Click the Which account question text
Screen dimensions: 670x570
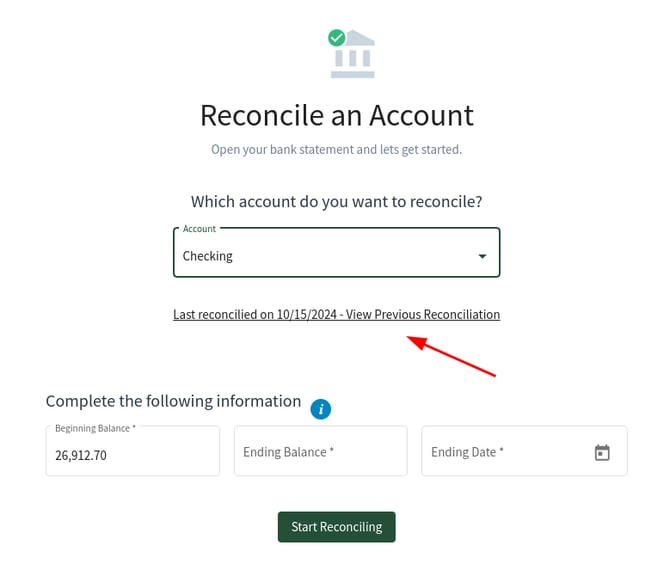pyautogui.click(x=336, y=201)
